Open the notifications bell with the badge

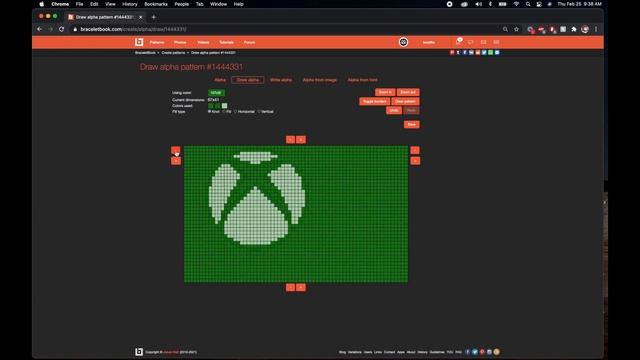458,42
